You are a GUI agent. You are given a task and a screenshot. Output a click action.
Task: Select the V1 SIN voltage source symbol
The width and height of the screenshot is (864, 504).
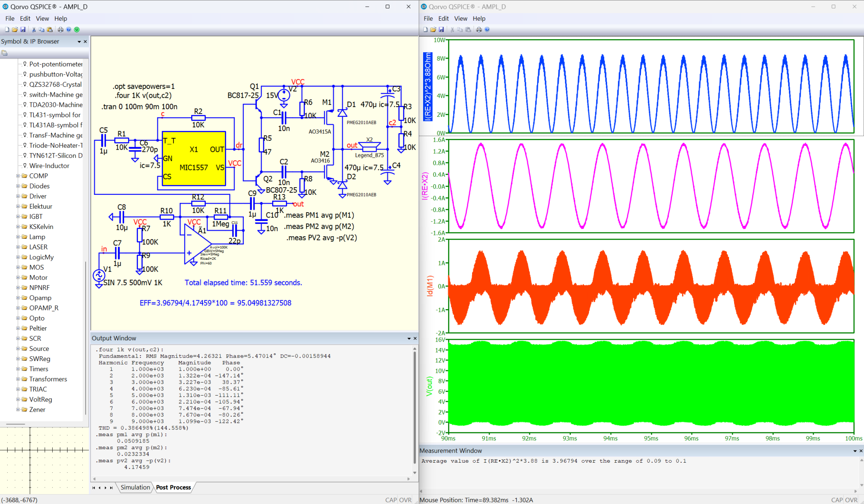point(99,275)
